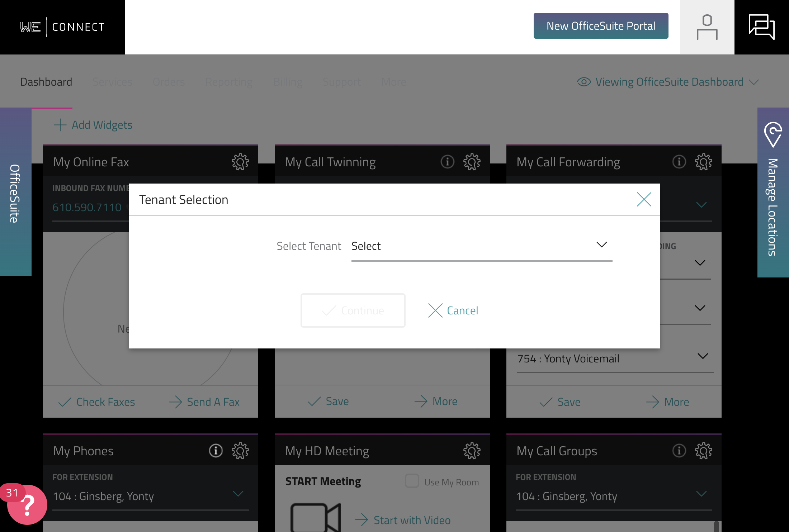The height and width of the screenshot is (532, 789).
Task: Click Send A Fax link
Action: [204, 402]
